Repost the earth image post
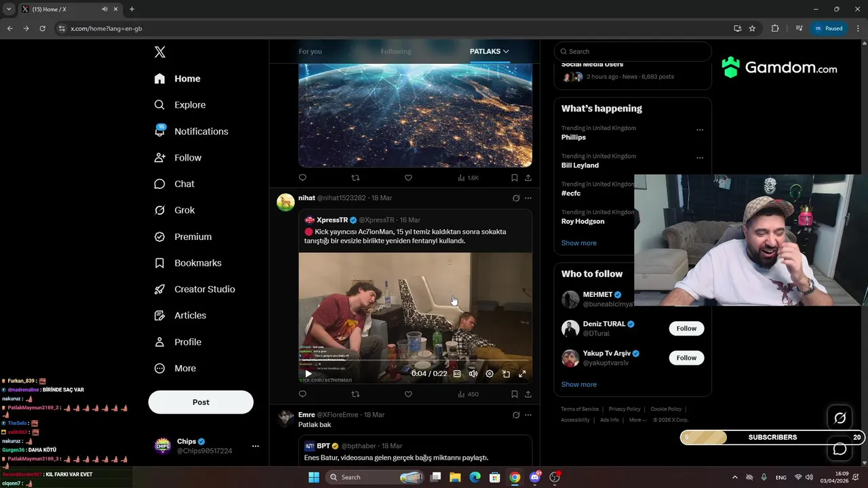The width and height of the screenshot is (868, 488). [355, 178]
